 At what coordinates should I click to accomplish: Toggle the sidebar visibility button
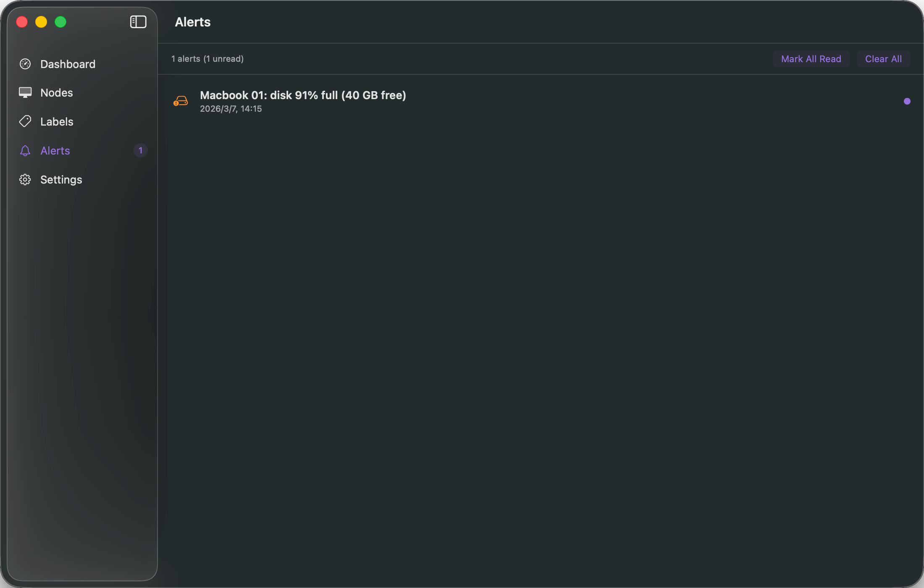(138, 22)
